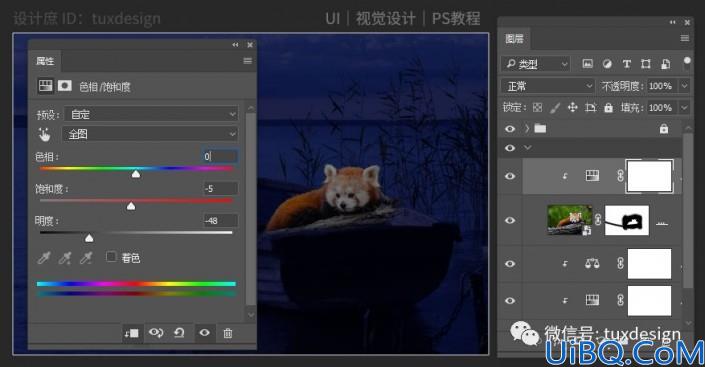Click the Hue/Saturation adjustment icon in Properties
This screenshot has height=367, width=705.
[45, 86]
